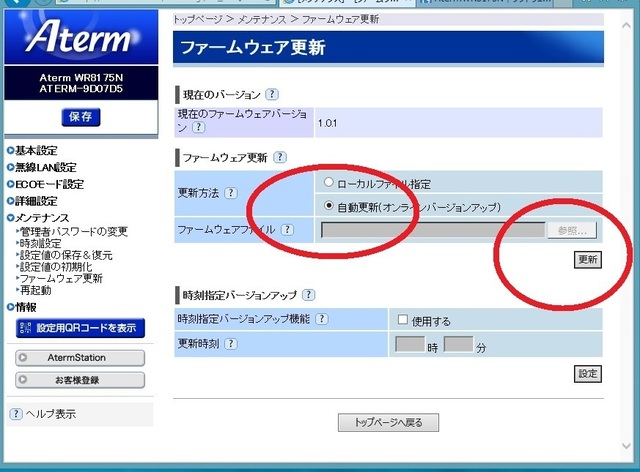Click arrow icon on お客様登録 button
640x472 pixels.
pyautogui.click(x=23, y=380)
